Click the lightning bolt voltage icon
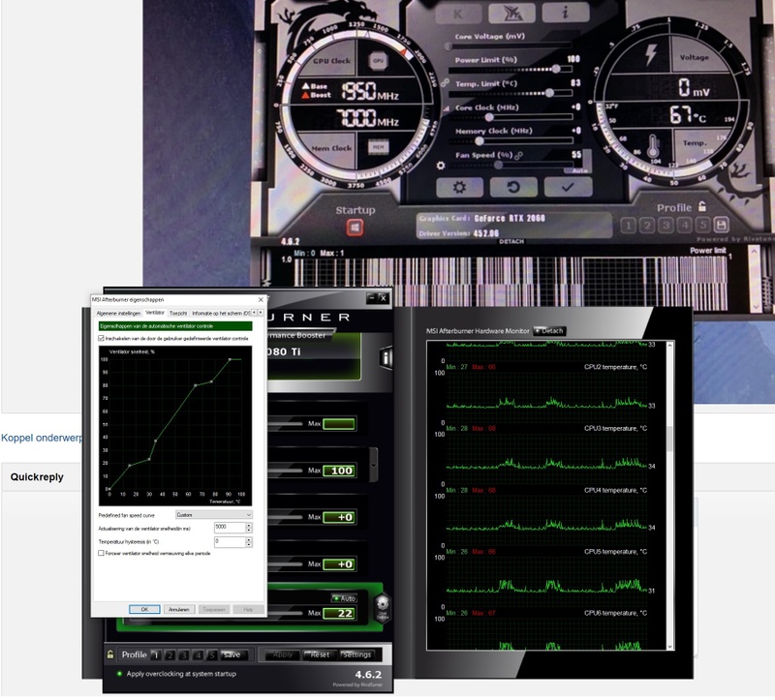 click(x=651, y=54)
